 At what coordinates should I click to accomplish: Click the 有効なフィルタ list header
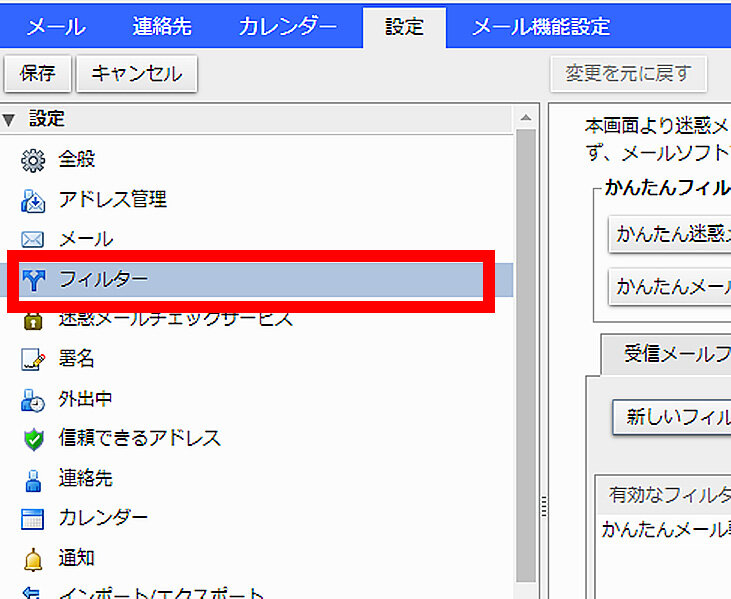tap(664, 495)
